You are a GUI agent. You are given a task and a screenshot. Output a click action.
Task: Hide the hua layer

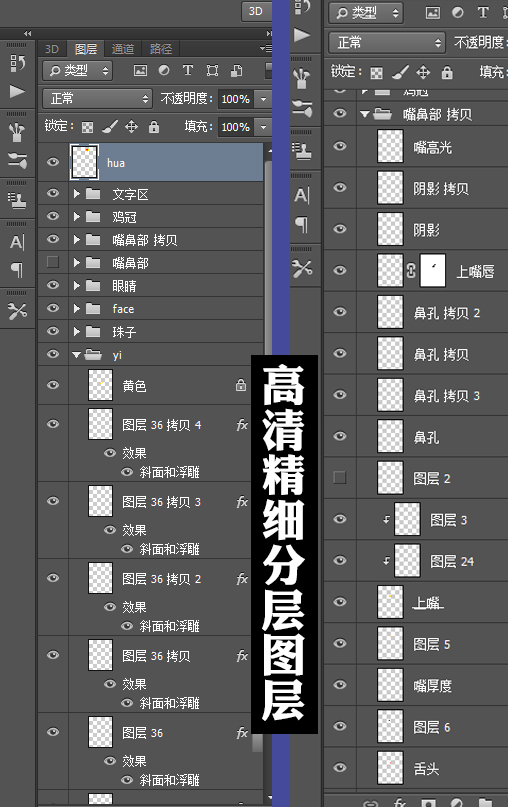[x=53, y=162]
